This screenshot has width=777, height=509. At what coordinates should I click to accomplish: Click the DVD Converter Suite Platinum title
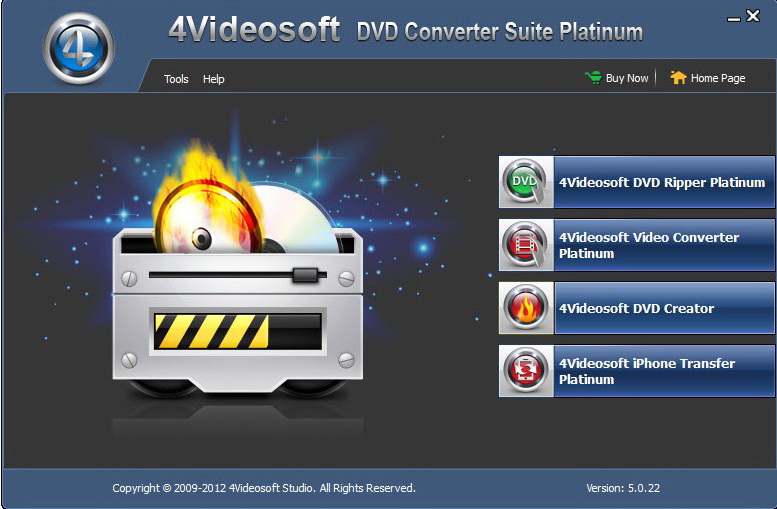(500, 31)
